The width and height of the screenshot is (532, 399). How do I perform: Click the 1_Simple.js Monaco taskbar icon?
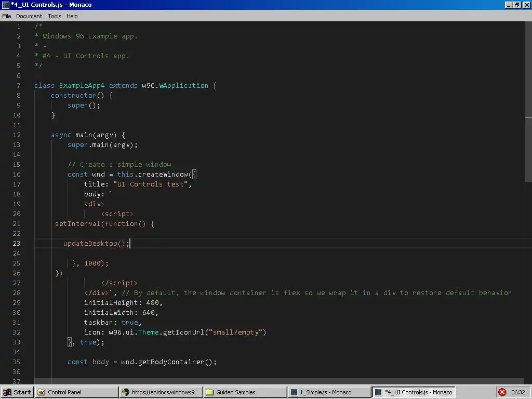click(294, 392)
